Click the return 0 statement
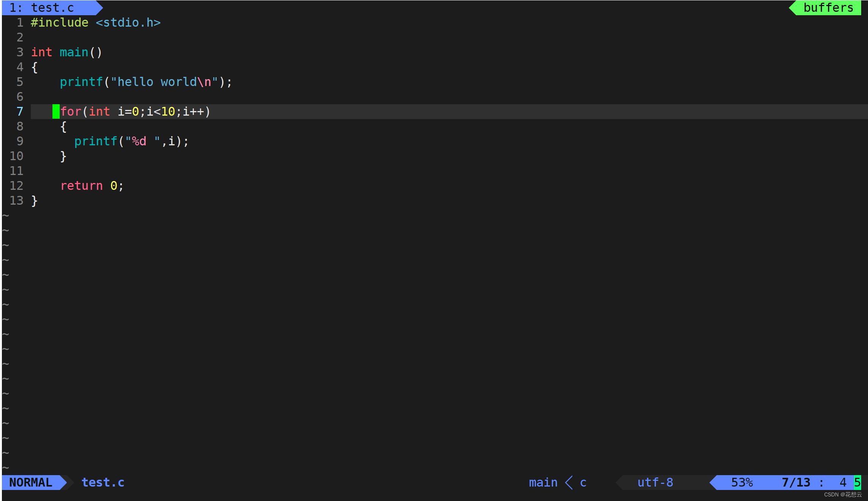This screenshot has width=868, height=501. click(91, 186)
